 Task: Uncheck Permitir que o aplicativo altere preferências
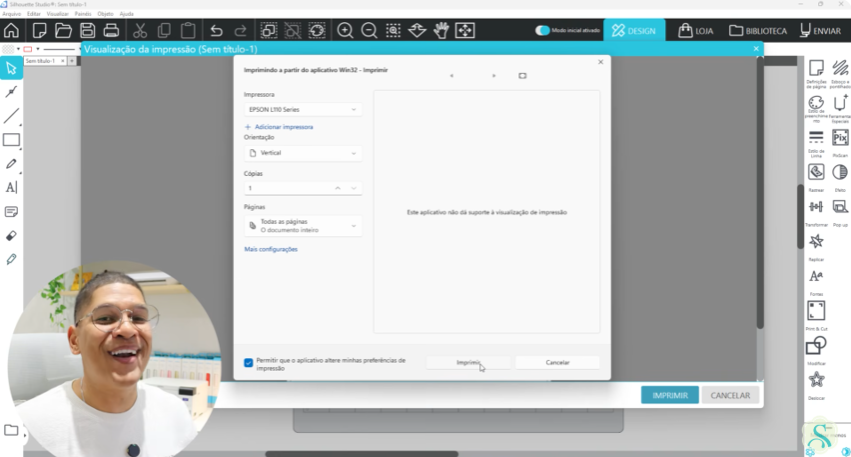tap(249, 363)
